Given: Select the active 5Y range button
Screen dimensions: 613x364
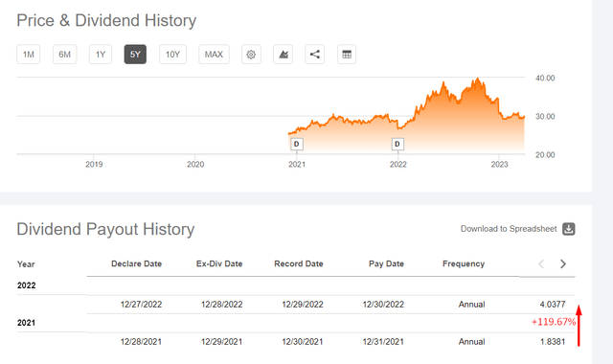Looking at the screenshot, I should (135, 55).
